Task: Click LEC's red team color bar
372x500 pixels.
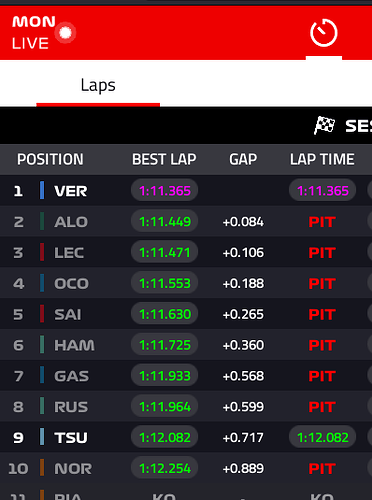Action: pos(42,252)
